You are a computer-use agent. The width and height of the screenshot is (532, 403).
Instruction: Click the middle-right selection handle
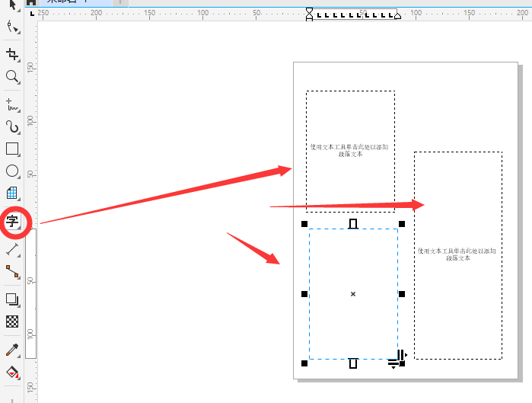pos(402,294)
